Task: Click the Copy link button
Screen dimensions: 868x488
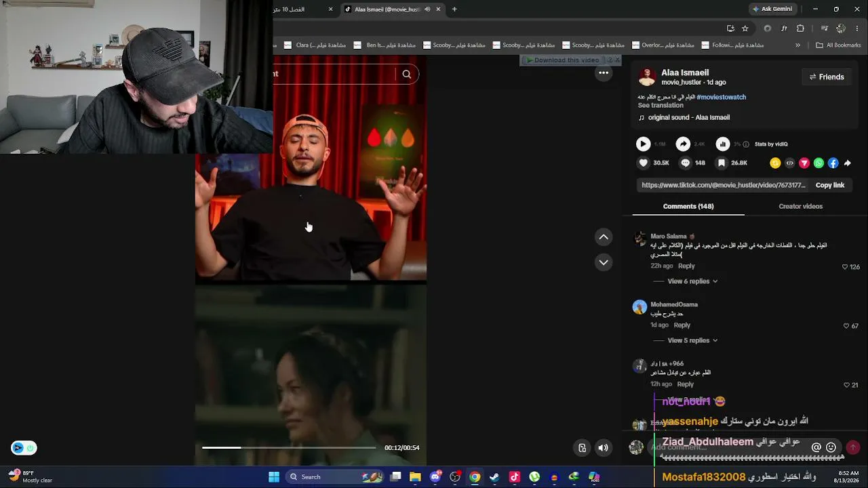Action: pos(830,185)
